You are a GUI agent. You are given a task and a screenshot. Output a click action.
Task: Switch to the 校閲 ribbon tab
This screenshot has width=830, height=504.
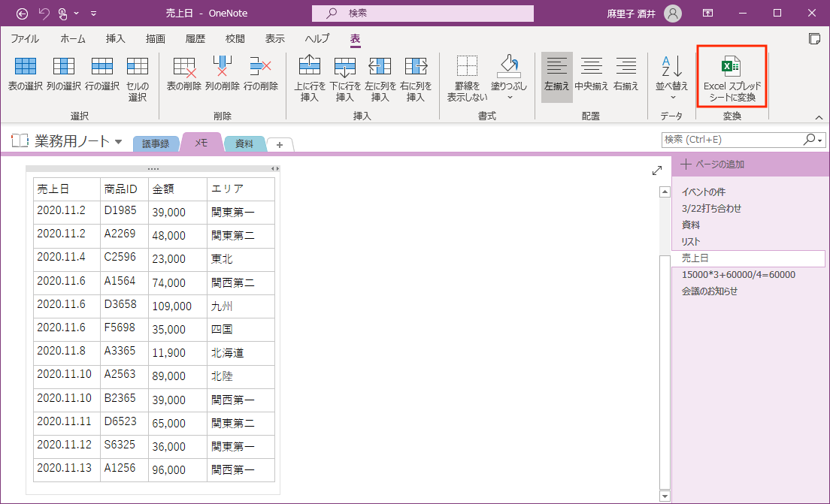235,38
